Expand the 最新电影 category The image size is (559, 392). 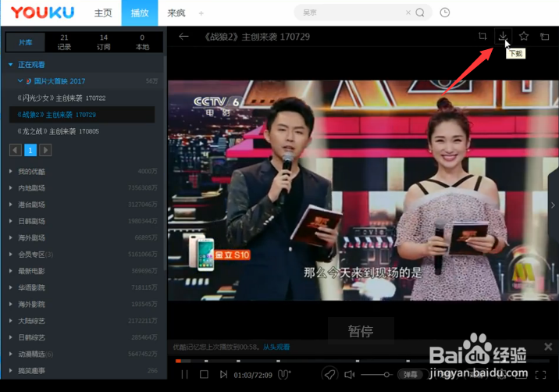11,271
